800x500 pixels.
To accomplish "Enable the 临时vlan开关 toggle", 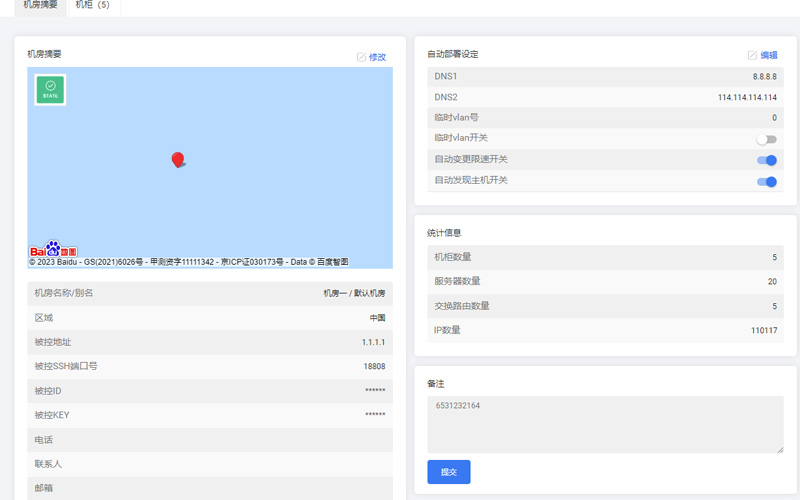I will pyautogui.click(x=766, y=140).
